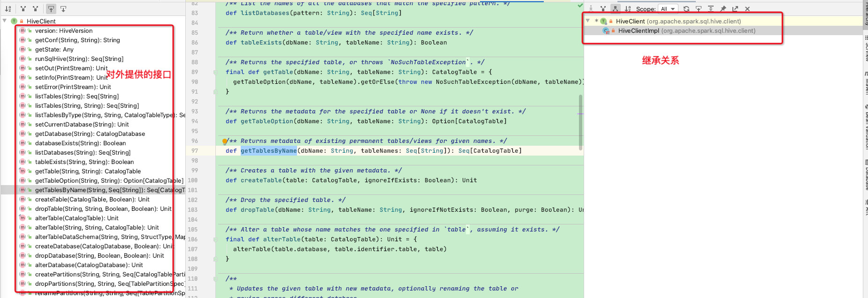Show class hierarchy in Hierarchy panel
Screen dimensions: 868x298
tap(591, 9)
